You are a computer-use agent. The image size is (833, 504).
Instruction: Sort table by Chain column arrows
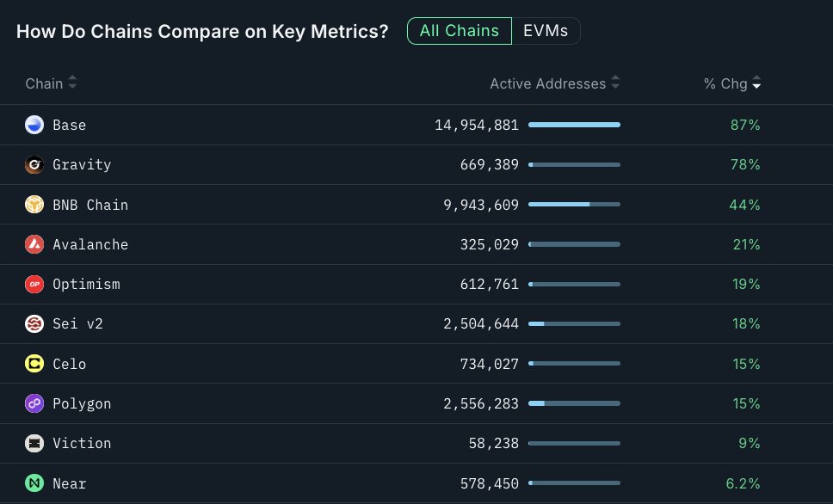[x=72, y=83]
